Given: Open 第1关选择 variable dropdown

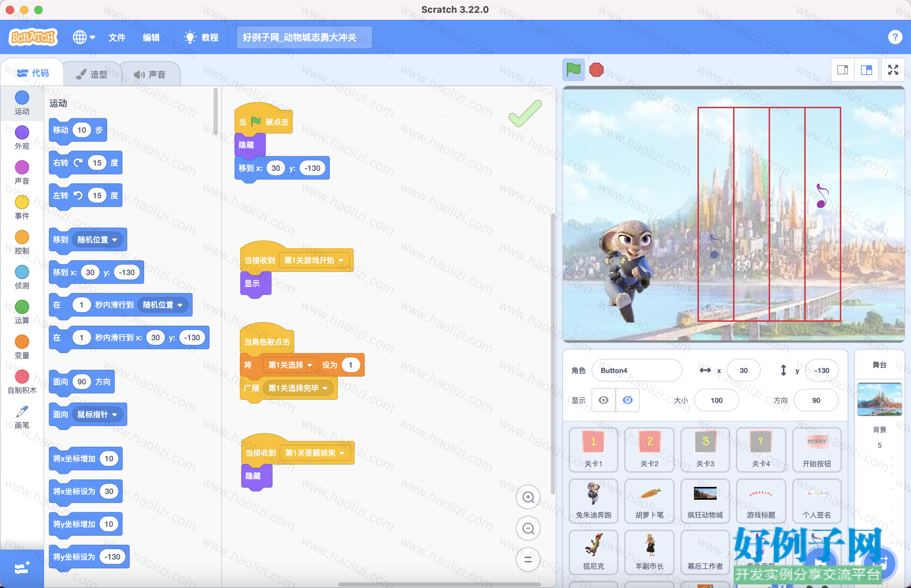Looking at the screenshot, I should pos(290,365).
